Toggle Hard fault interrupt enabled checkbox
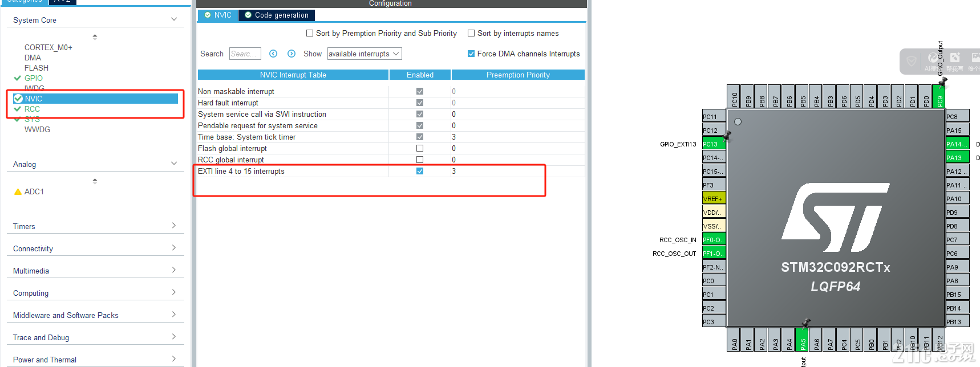This screenshot has height=367, width=980. [x=420, y=103]
